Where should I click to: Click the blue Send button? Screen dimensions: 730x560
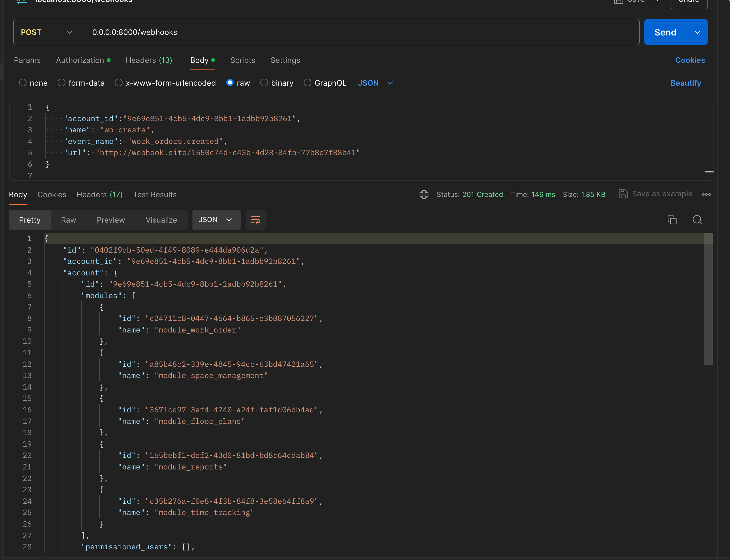[665, 32]
